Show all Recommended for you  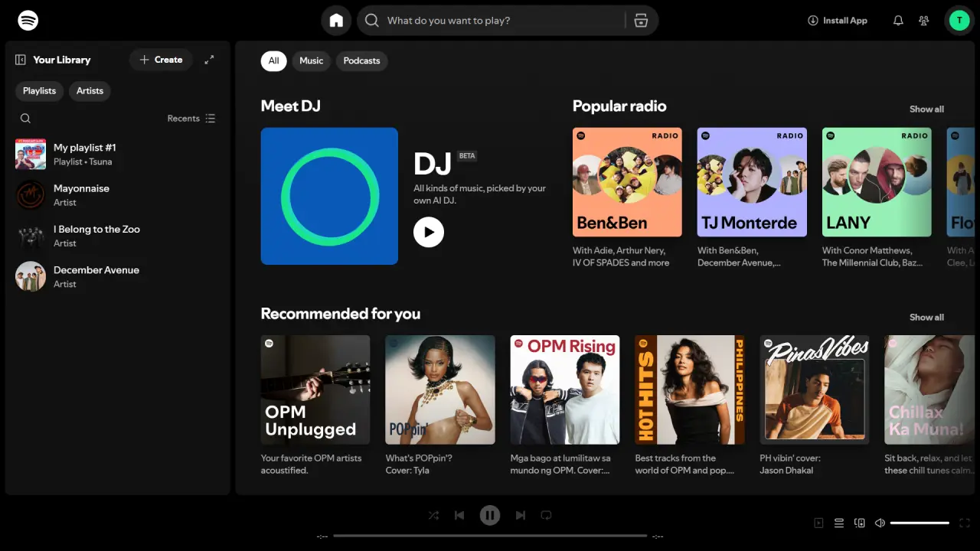pyautogui.click(x=926, y=318)
